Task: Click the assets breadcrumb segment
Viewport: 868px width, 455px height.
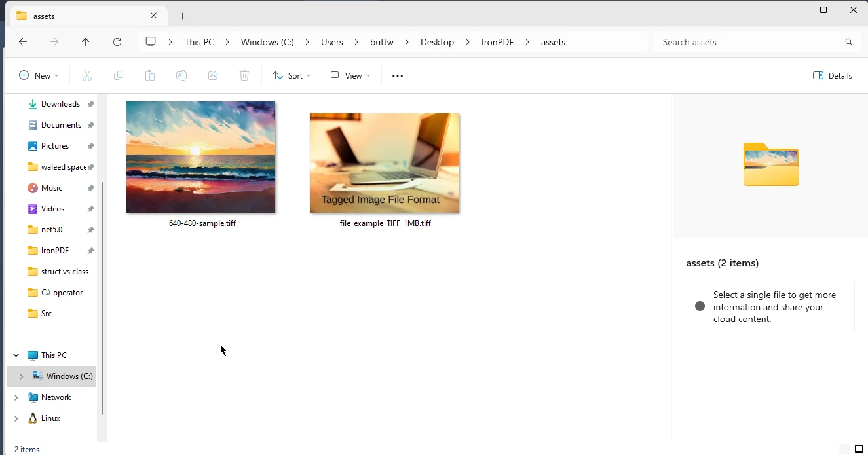Action: pyautogui.click(x=553, y=42)
